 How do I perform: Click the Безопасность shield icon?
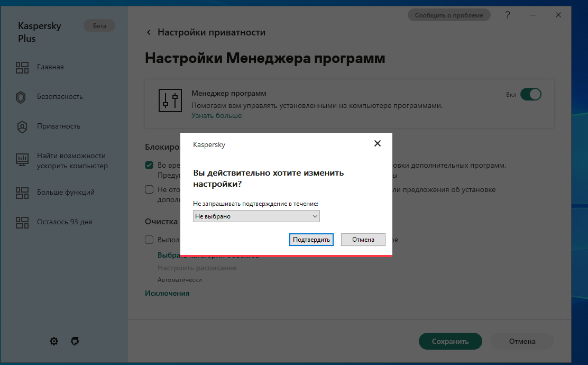click(21, 97)
